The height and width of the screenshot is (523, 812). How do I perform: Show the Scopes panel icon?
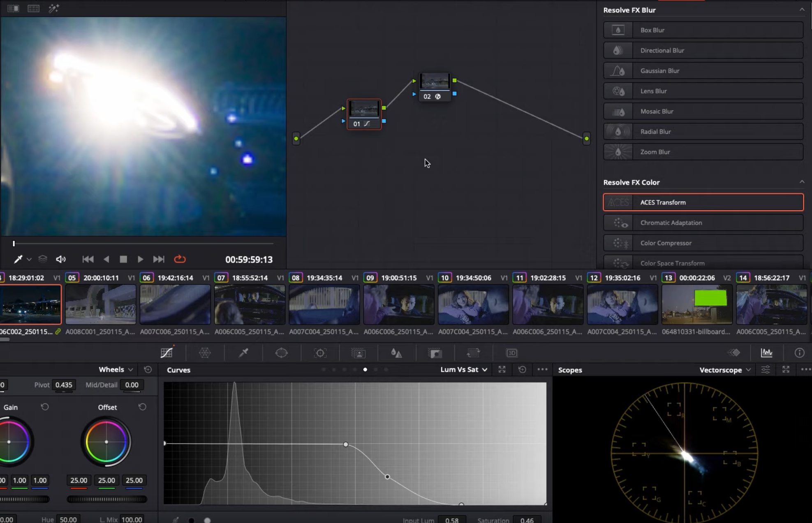click(x=766, y=353)
